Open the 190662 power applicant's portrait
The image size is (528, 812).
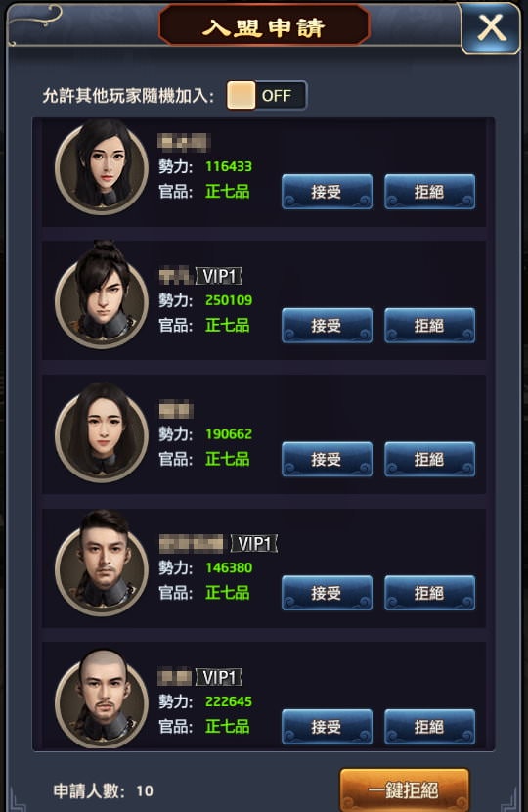tap(102, 433)
